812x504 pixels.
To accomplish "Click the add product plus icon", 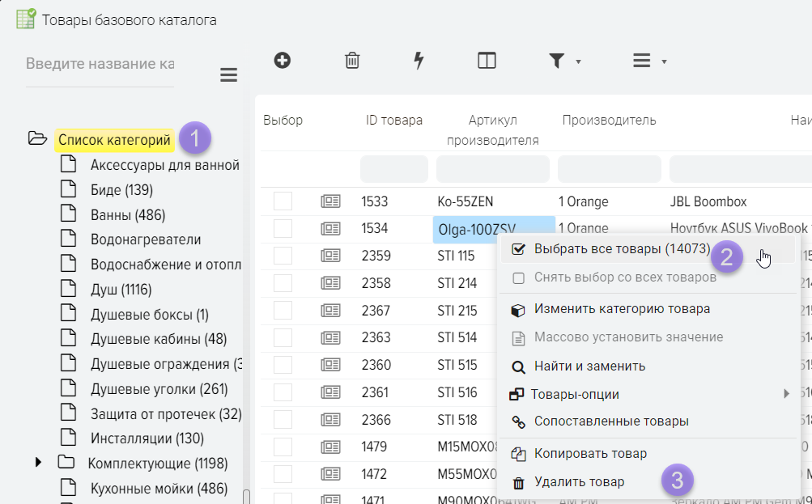I will click(282, 61).
